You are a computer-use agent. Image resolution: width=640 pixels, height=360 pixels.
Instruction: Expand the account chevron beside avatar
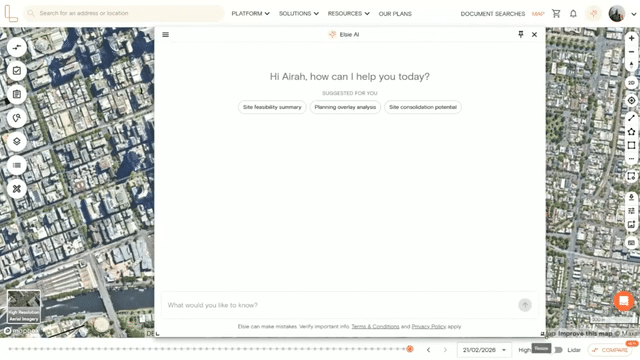pyautogui.click(x=633, y=14)
